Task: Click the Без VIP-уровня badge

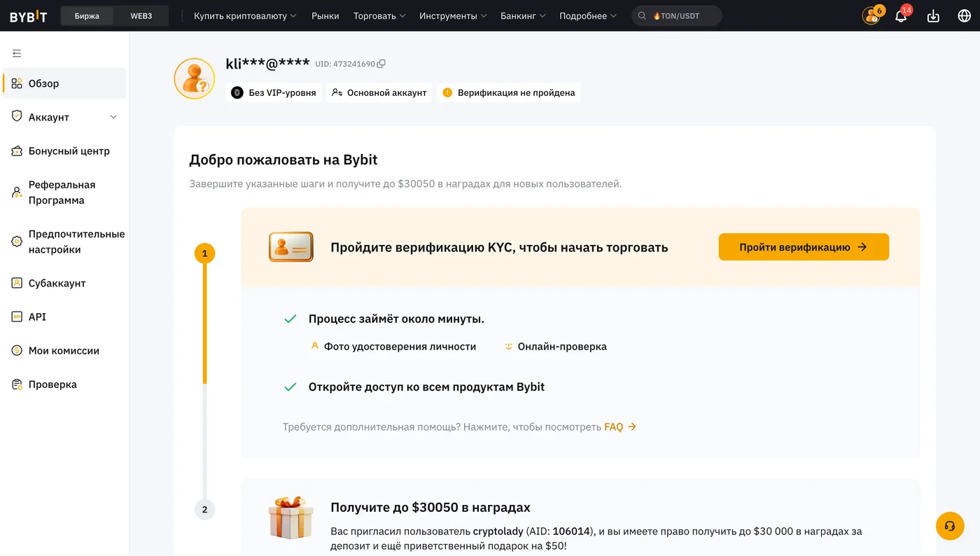Action: 274,92
